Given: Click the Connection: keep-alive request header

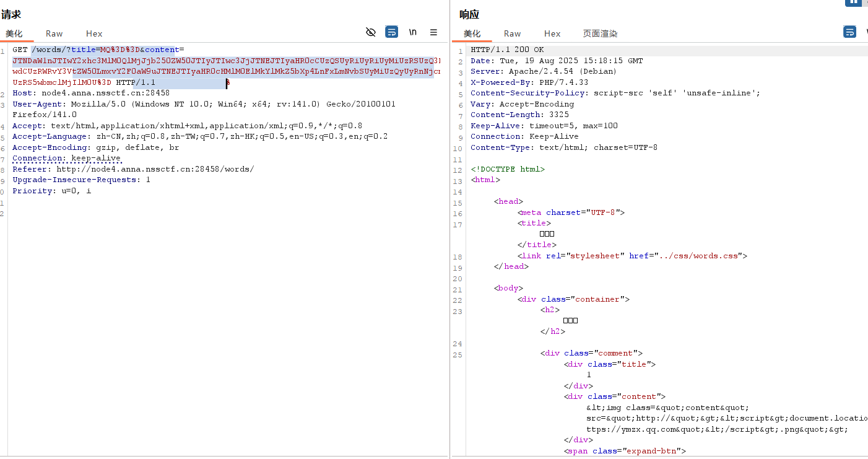Looking at the screenshot, I should point(67,158).
